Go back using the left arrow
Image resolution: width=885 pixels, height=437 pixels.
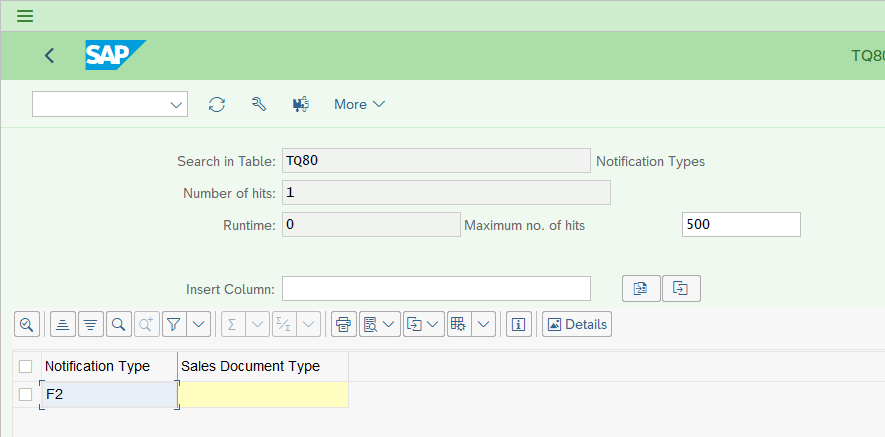[x=50, y=55]
